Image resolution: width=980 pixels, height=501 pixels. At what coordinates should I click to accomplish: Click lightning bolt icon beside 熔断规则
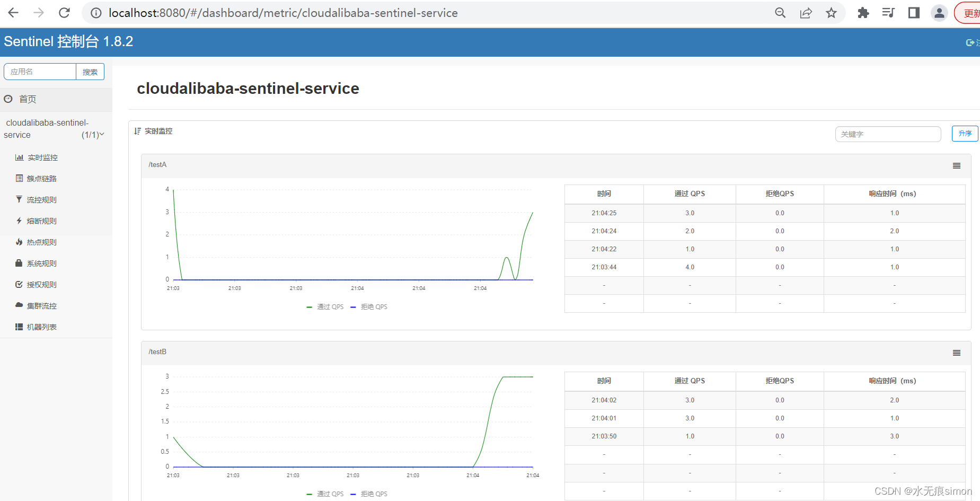(x=19, y=221)
